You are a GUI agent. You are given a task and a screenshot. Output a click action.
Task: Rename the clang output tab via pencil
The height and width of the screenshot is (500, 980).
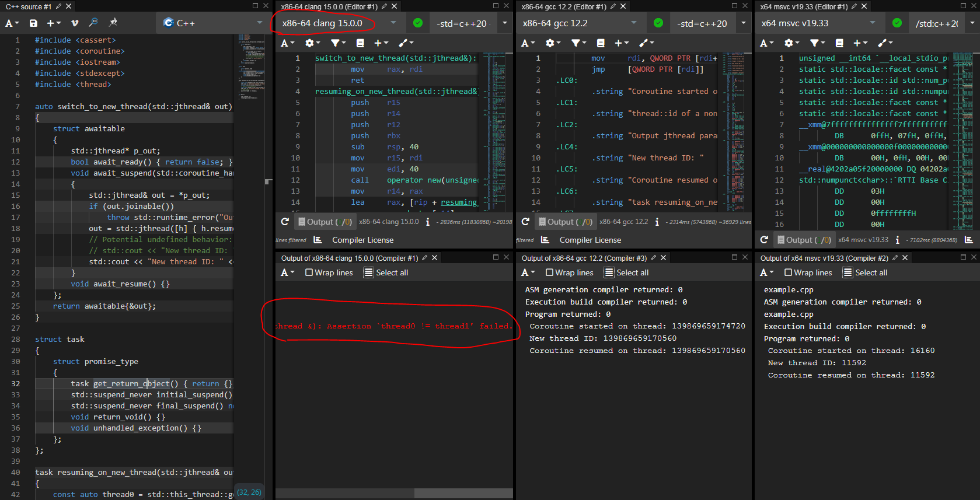424,258
